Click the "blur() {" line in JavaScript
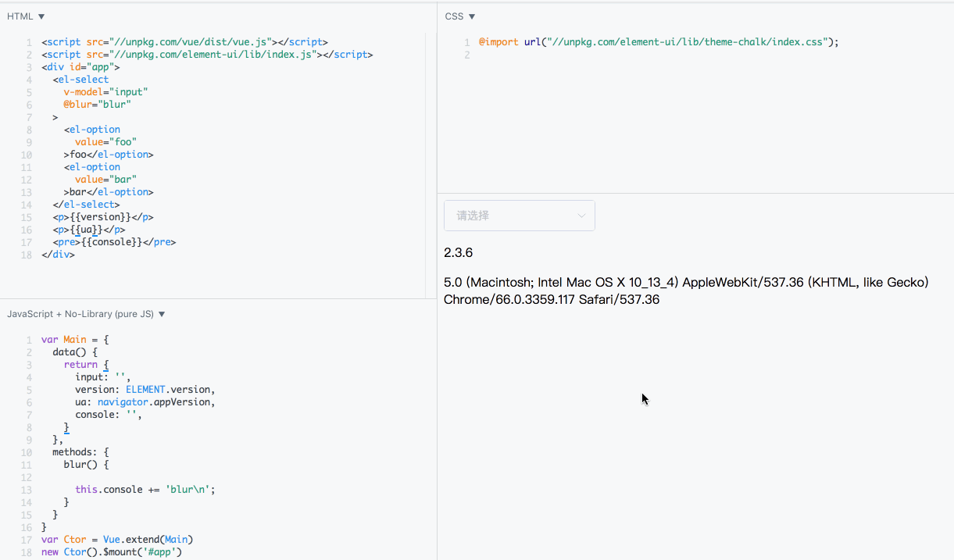This screenshot has height=560, width=954. click(86, 465)
